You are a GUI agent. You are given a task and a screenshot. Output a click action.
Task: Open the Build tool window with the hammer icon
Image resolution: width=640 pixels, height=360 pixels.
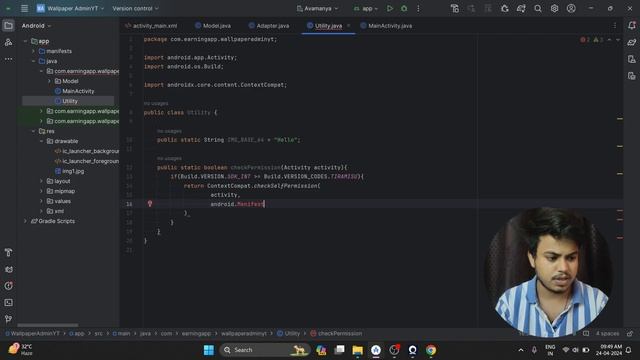pos(8,253)
